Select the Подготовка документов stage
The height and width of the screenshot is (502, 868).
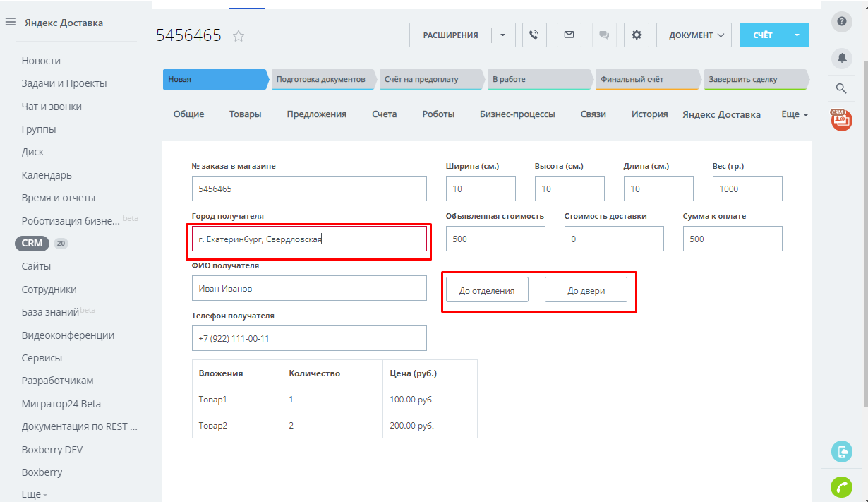324,79
